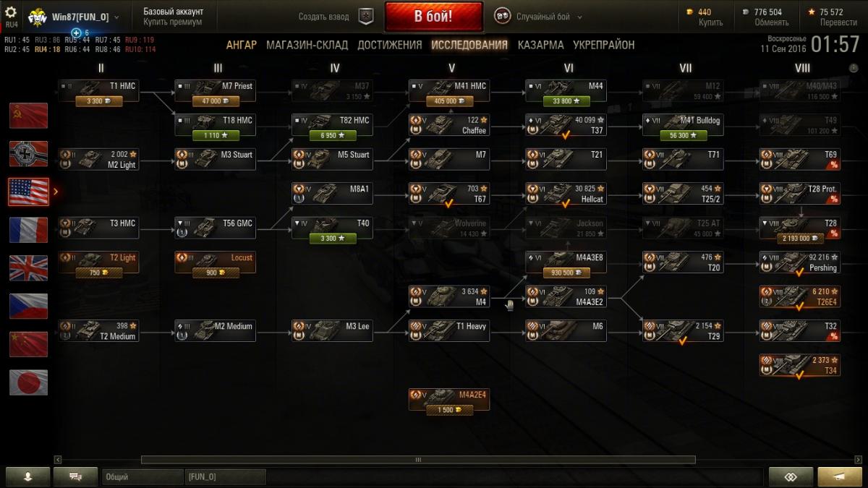Choose the France flag in sidebar
Viewport: 868px width, 488px height.
28,230
